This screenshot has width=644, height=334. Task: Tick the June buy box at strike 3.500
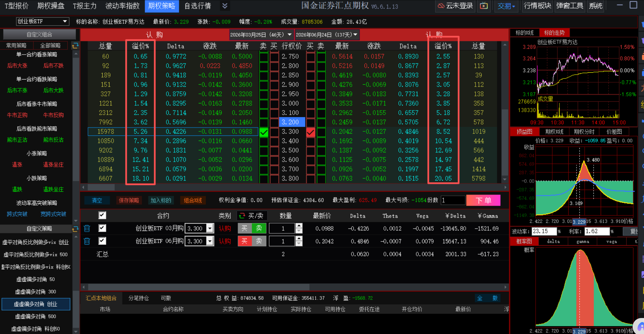(x=311, y=151)
